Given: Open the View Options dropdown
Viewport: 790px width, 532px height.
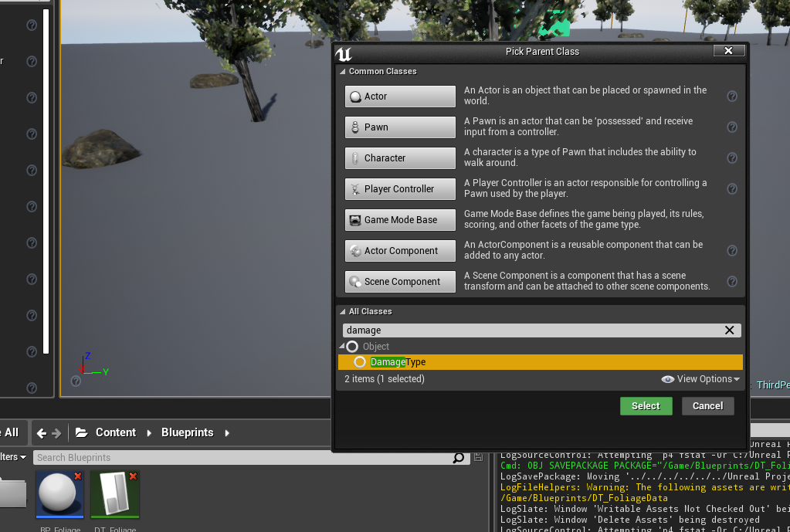Looking at the screenshot, I should pyautogui.click(x=700, y=379).
